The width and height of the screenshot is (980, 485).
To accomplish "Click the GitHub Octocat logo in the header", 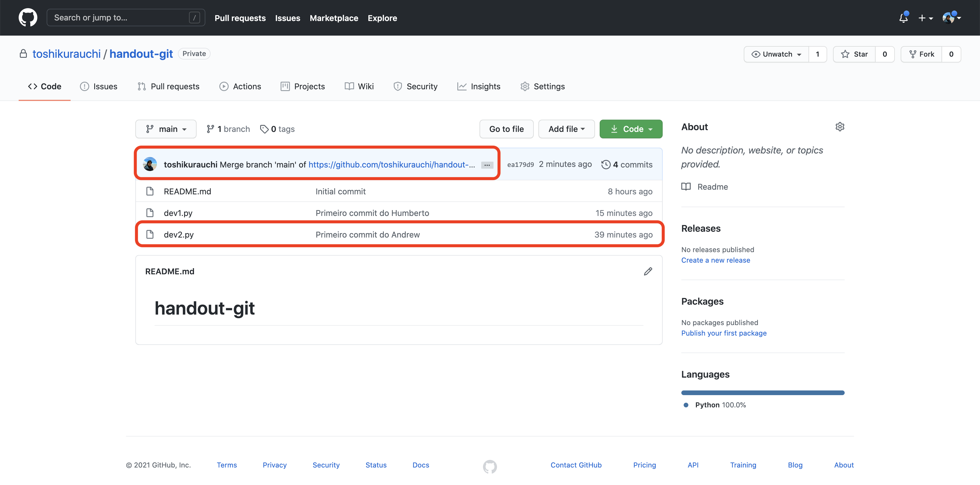I will pos(28,18).
